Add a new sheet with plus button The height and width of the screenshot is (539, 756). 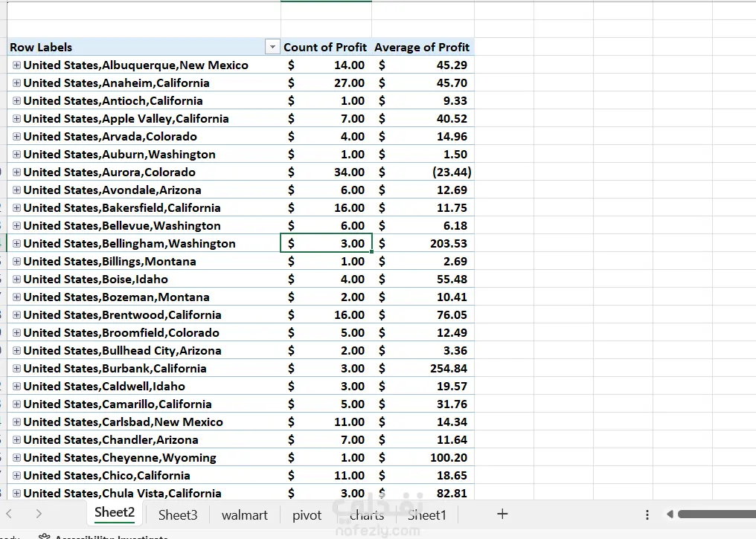[x=502, y=514]
